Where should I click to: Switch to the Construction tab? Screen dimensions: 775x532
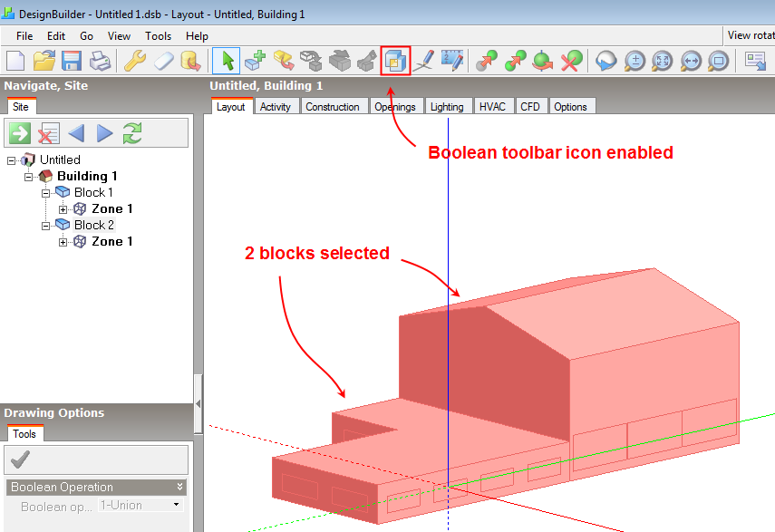click(332, 106)
